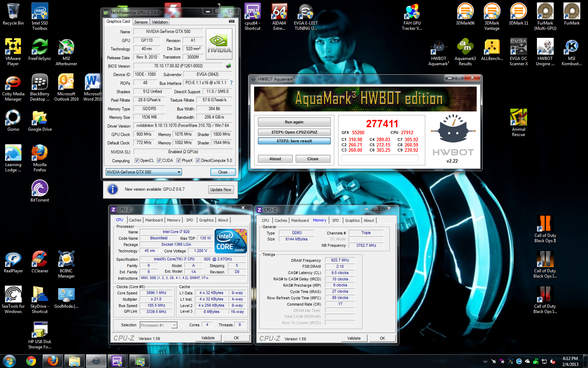This screenshot has width=588, height=368.
Task: Launch CCleaner desktop shortcut
Action: point(40,261)
